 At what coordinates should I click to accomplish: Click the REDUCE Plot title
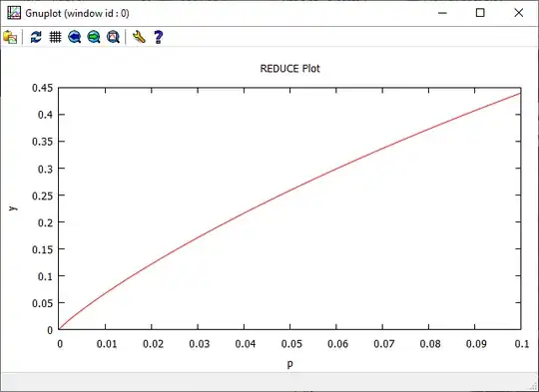point(289,69)
